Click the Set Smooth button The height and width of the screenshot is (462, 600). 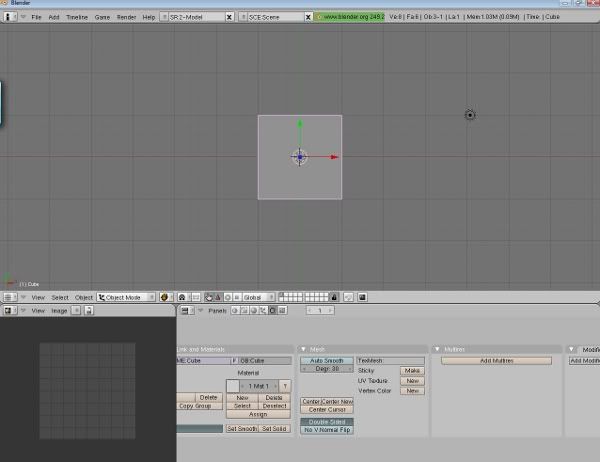click(x=242, y=429)
